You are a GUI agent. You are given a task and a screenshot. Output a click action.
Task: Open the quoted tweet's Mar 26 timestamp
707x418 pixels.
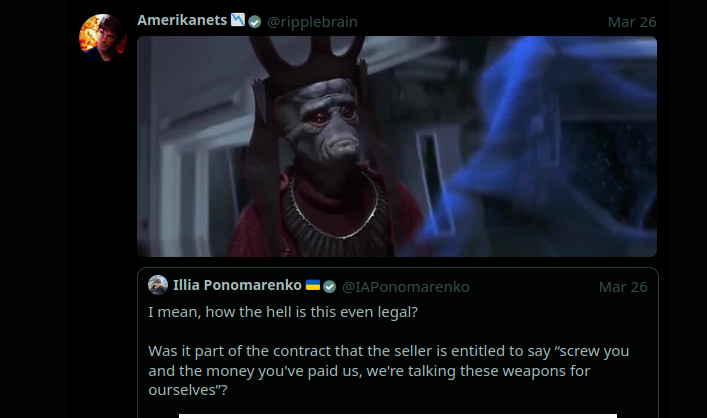pyautogui.click(x=623, y=287)
